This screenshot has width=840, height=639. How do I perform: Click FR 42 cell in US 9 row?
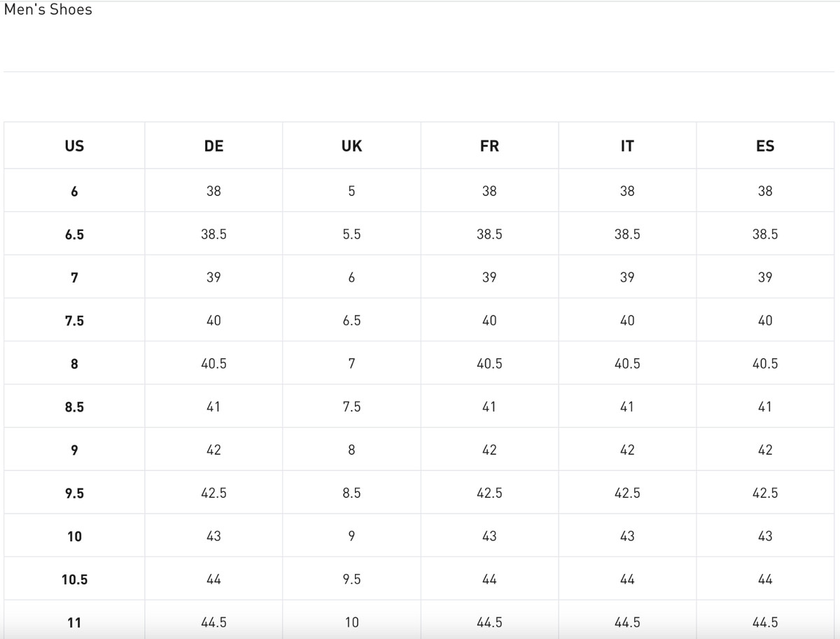point(489,450)
